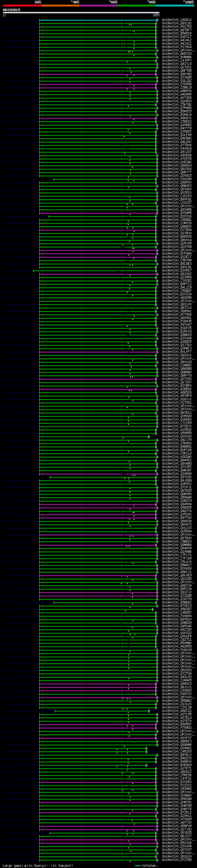Select hit label UniRef100_Q05944
This screenshot has width=197, height=868.
[176, 531]
